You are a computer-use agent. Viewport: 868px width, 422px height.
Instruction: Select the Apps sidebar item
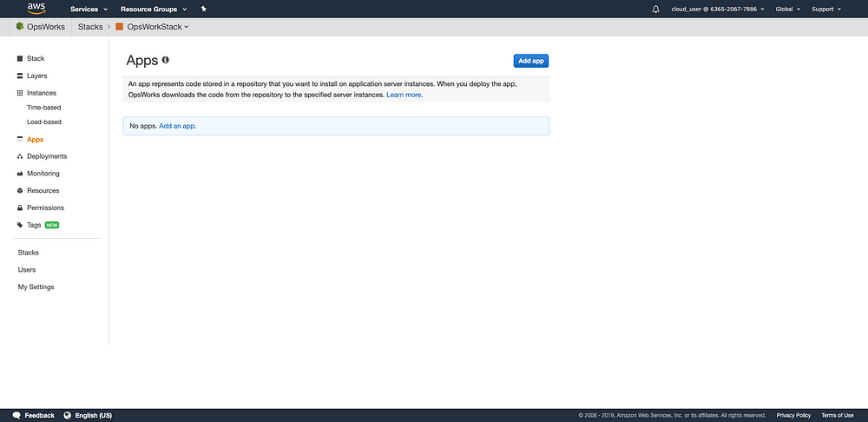[x=35, y=140]
